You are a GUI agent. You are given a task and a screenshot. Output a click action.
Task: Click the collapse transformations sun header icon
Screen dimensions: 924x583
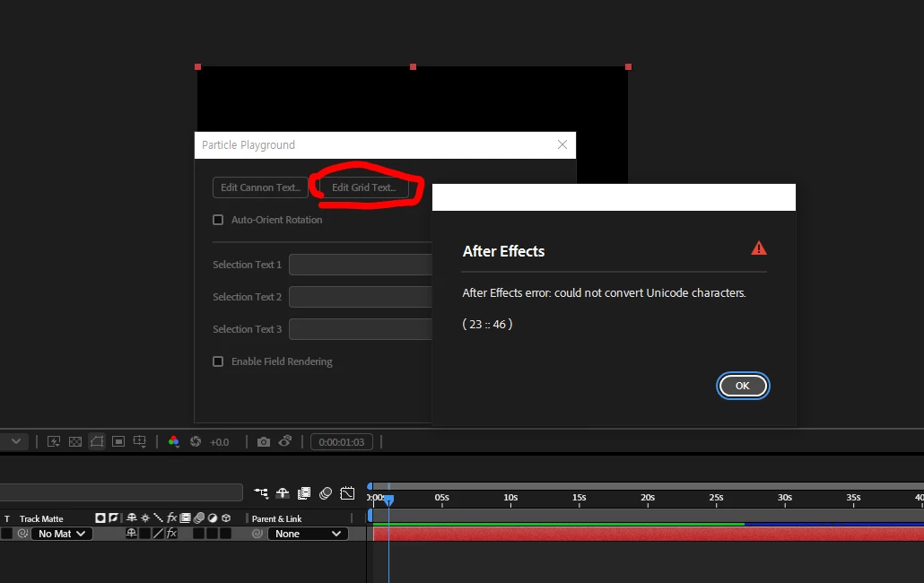tap(145, 518)
